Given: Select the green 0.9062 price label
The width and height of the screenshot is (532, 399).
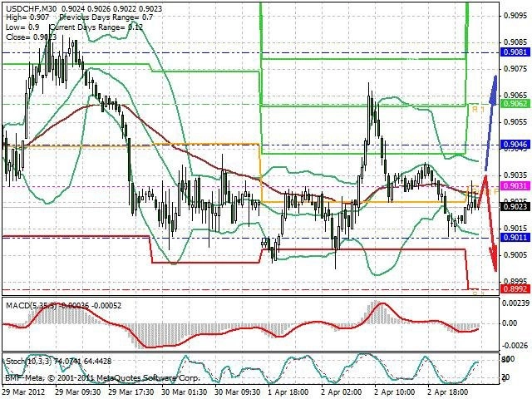Looking at the screenshot, I should click(x=515, y=103).
